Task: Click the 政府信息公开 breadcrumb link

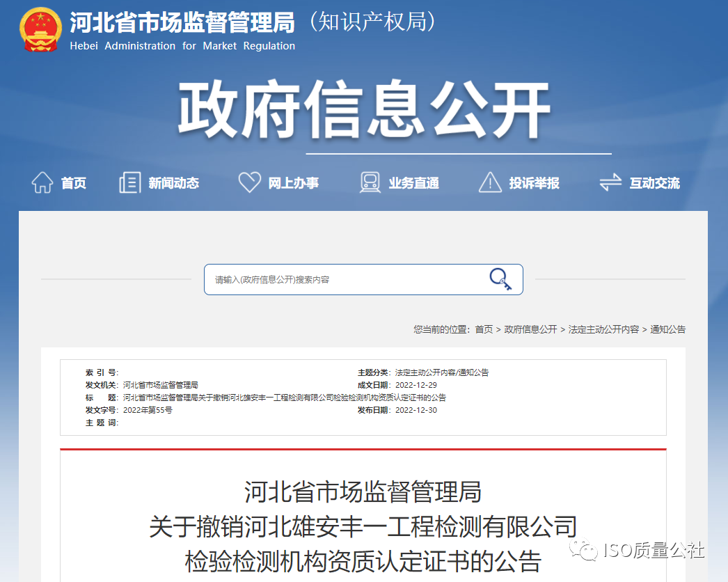Action: pos(529,329)
